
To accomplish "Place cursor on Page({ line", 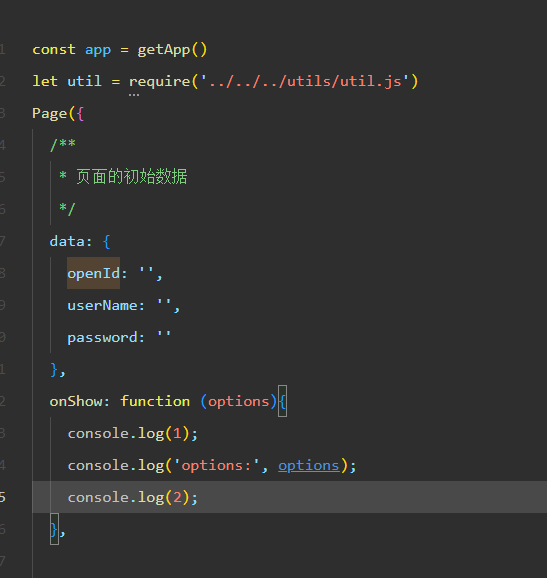I will point(58,114).
